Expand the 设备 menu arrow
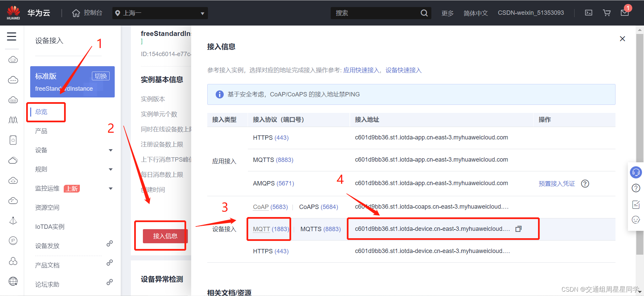This screenshot has height=296, width=644. 111,150
